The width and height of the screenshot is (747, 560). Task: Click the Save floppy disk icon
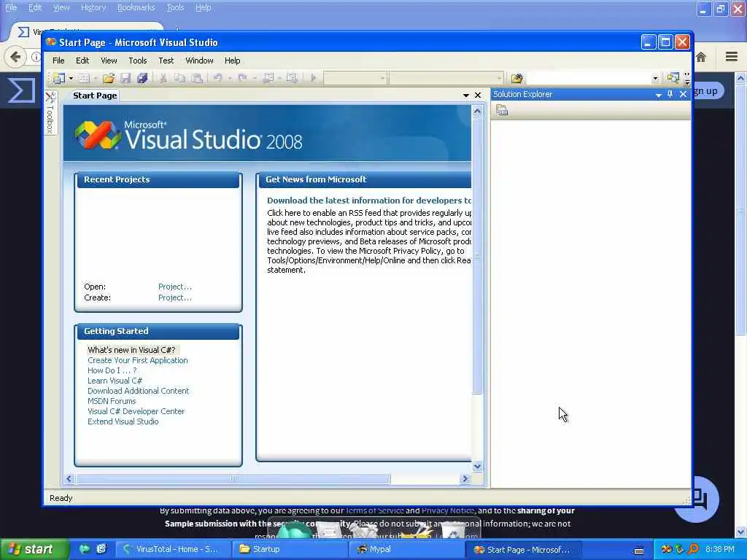click(x=125, y=78)
